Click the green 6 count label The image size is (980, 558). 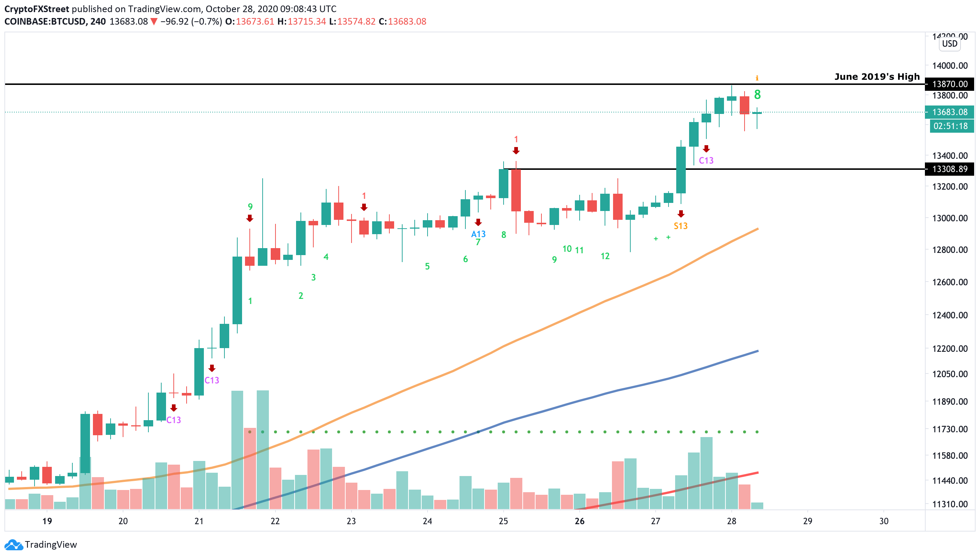465,260
